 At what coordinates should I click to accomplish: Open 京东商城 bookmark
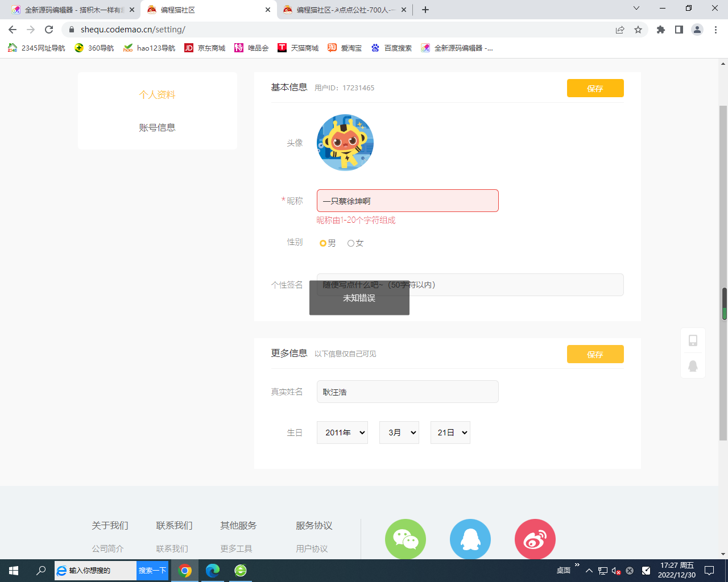[x=205, y=48]
